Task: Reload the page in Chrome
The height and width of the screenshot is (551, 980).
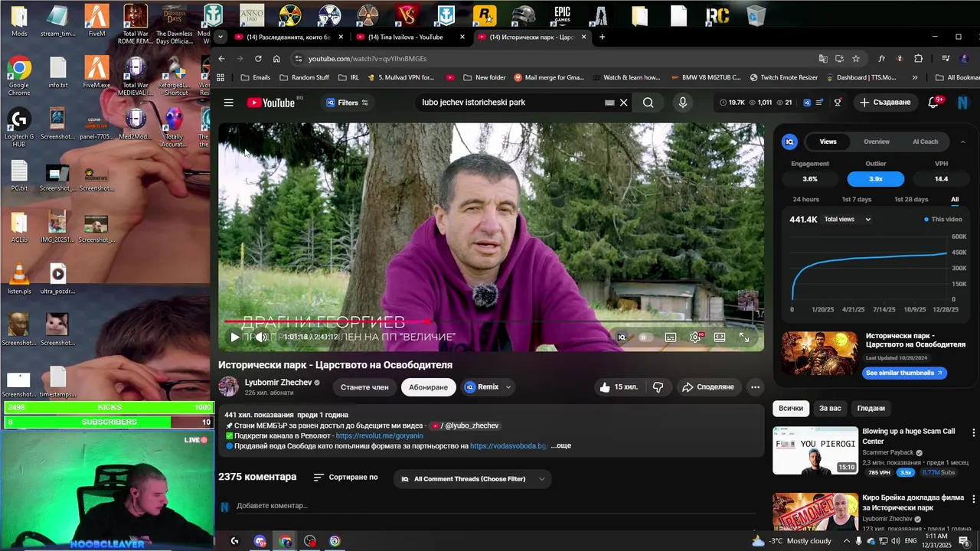Action: pos(258,59)
